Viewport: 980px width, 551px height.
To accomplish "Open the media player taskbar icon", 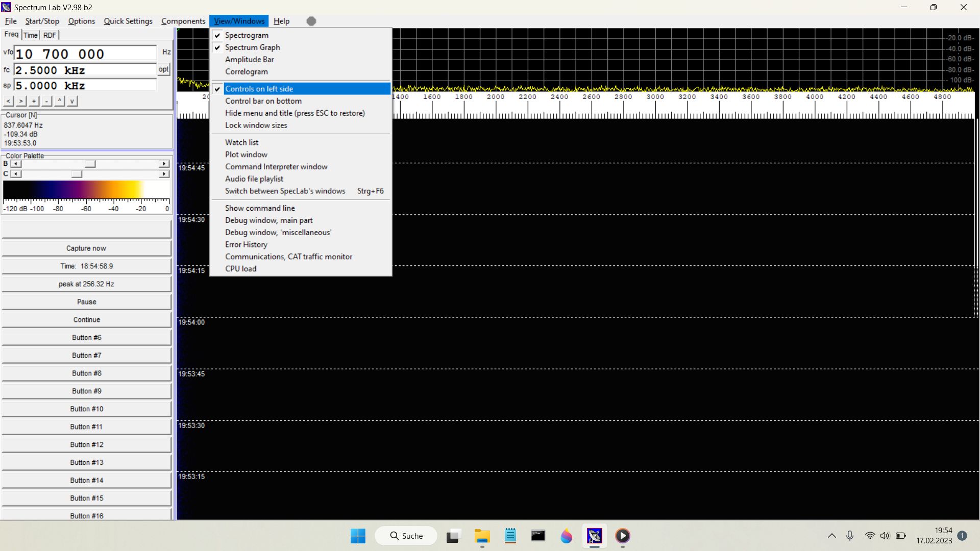I will coord(622,536).
